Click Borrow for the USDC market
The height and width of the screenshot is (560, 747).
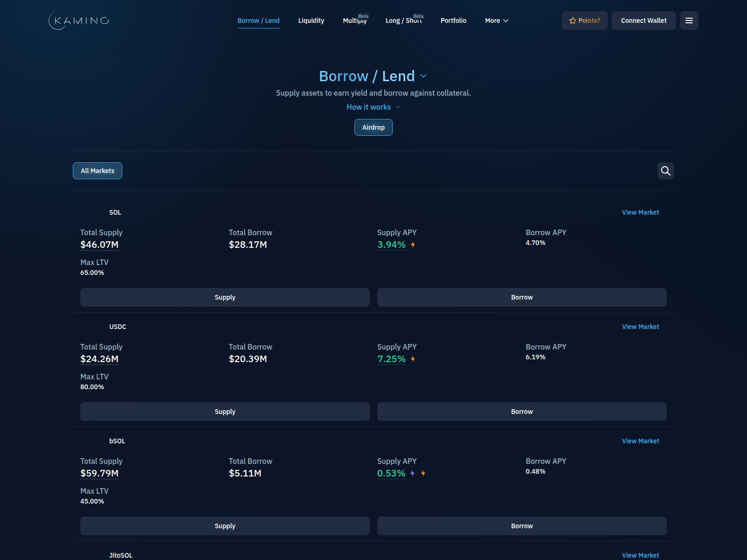point(522,412)
